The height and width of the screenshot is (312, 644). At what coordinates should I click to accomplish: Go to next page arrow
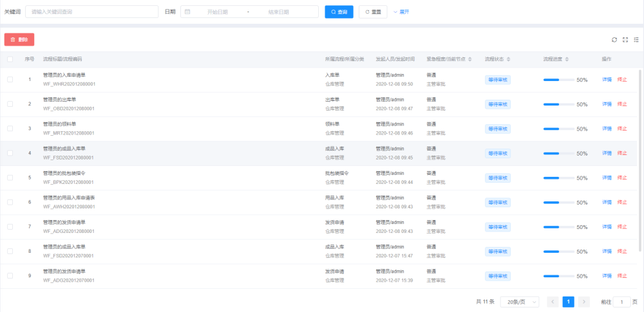click(x=583, y=302)
